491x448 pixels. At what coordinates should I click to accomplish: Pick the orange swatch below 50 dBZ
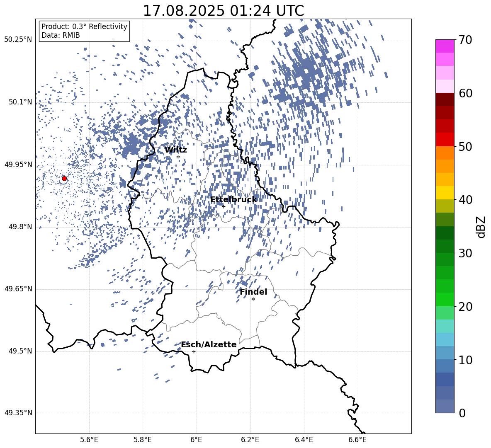click(445, 153)
